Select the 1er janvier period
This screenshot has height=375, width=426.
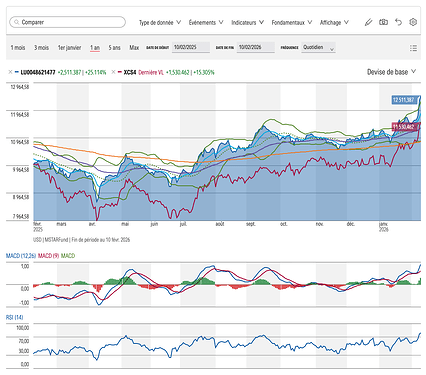[69, 48]
